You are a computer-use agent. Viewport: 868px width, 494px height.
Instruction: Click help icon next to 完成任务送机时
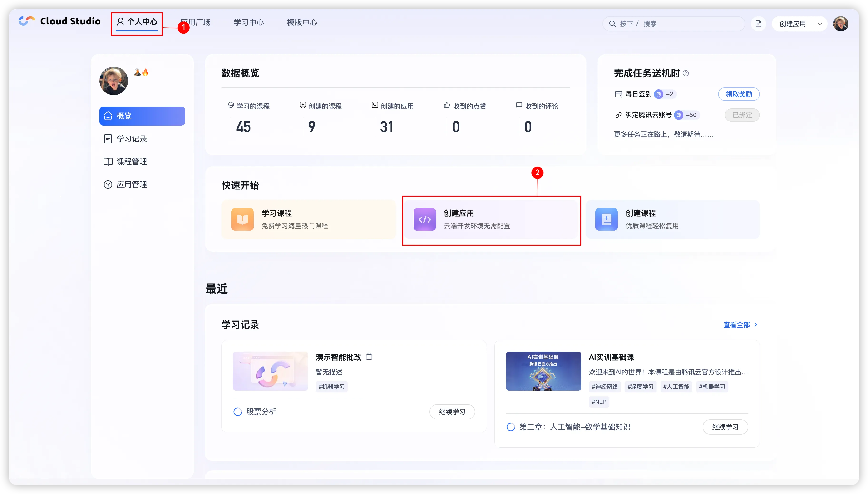click(686, 73)
